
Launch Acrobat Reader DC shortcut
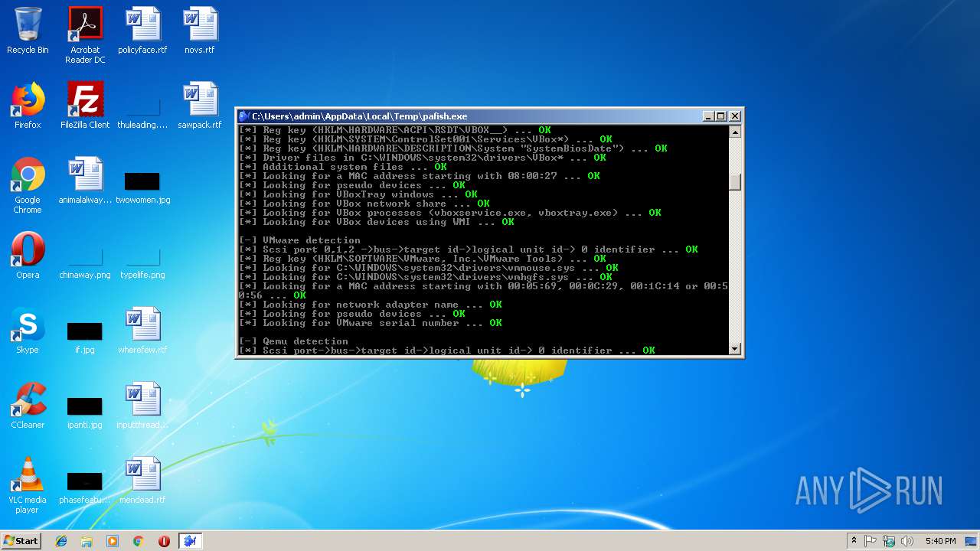[x=85, y=35]
